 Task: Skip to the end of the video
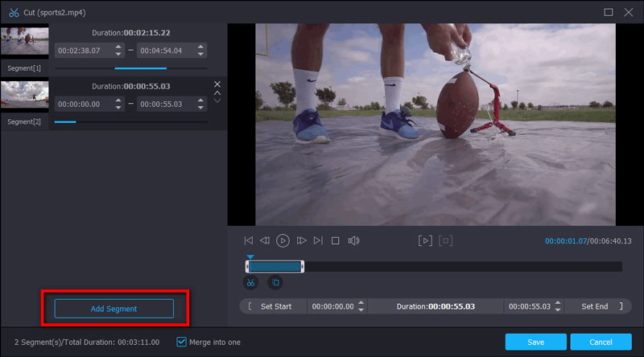[318, 240]
